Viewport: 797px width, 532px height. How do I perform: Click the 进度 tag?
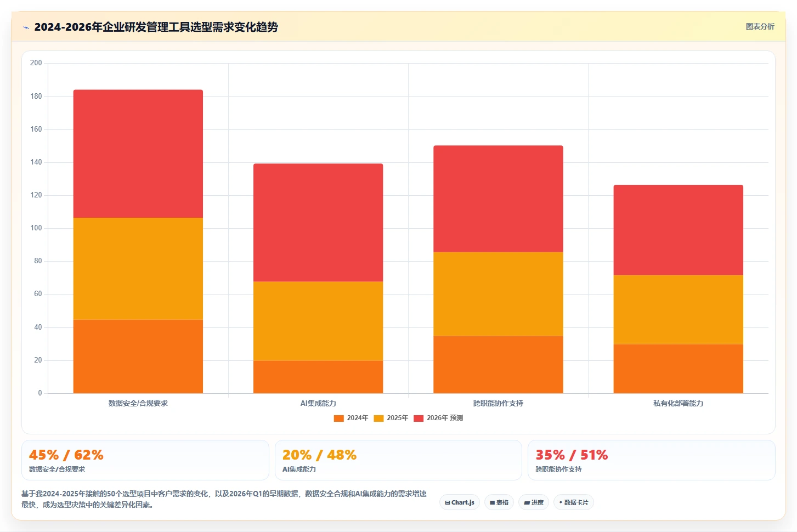click(534, 502)
